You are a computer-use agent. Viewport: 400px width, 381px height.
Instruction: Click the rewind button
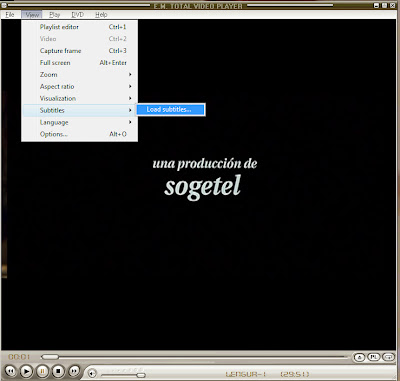[10, 371]
